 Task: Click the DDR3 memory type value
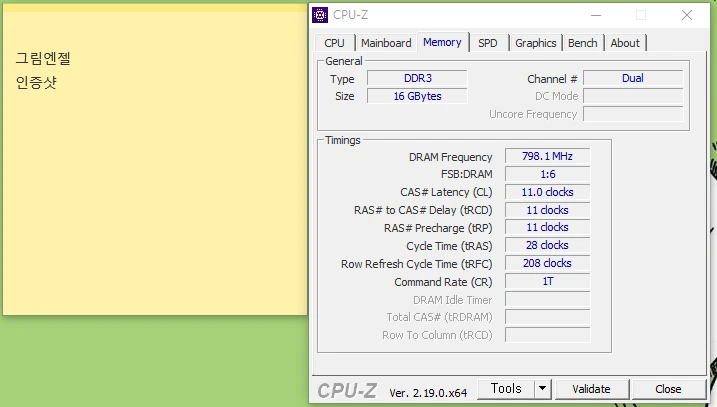tap(417, 78)
